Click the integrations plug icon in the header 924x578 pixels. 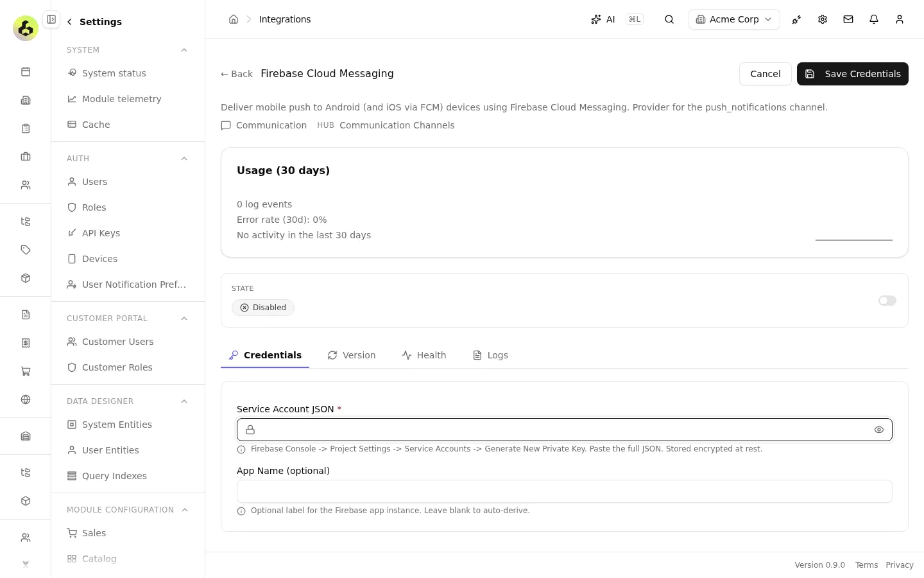[x=797, y=19]
